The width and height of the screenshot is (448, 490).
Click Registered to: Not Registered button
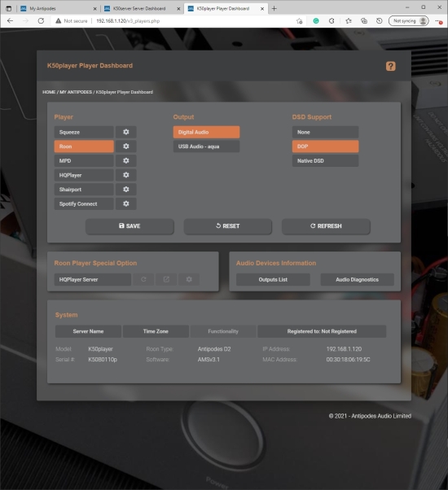coord(322,331)
